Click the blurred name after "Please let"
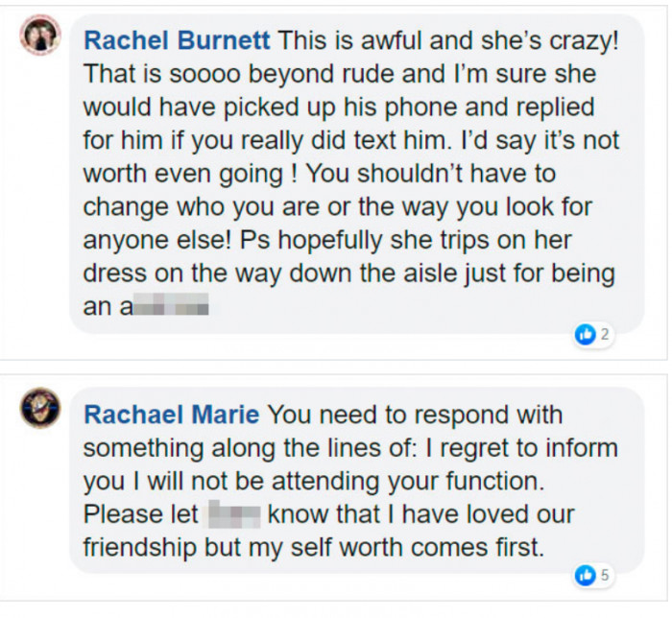672x618 pixels. (234, 513)
